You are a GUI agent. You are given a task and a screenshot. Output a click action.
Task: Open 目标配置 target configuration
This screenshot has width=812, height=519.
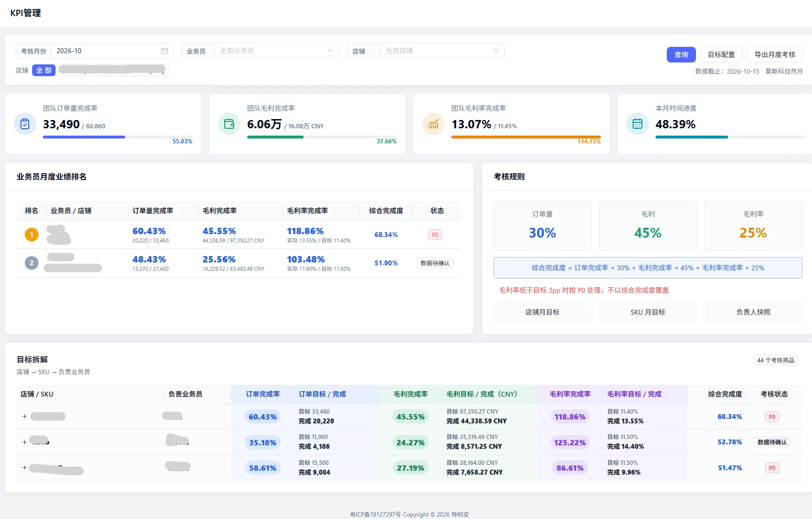(x=721, y=55)
